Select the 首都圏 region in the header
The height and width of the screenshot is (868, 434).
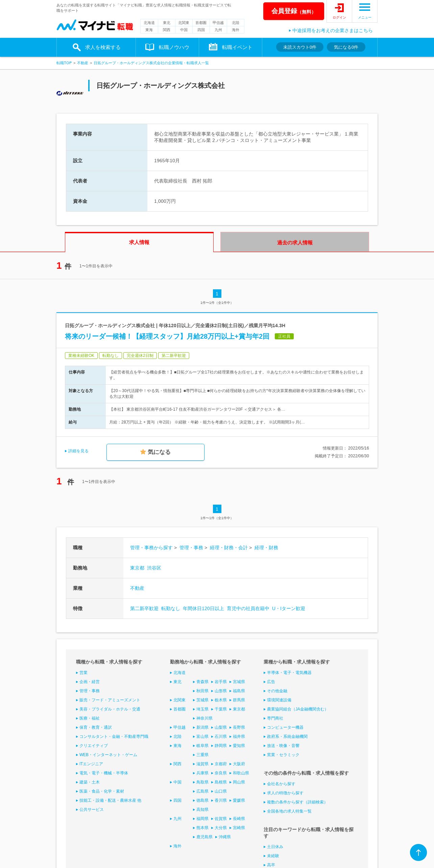point(201,23)
